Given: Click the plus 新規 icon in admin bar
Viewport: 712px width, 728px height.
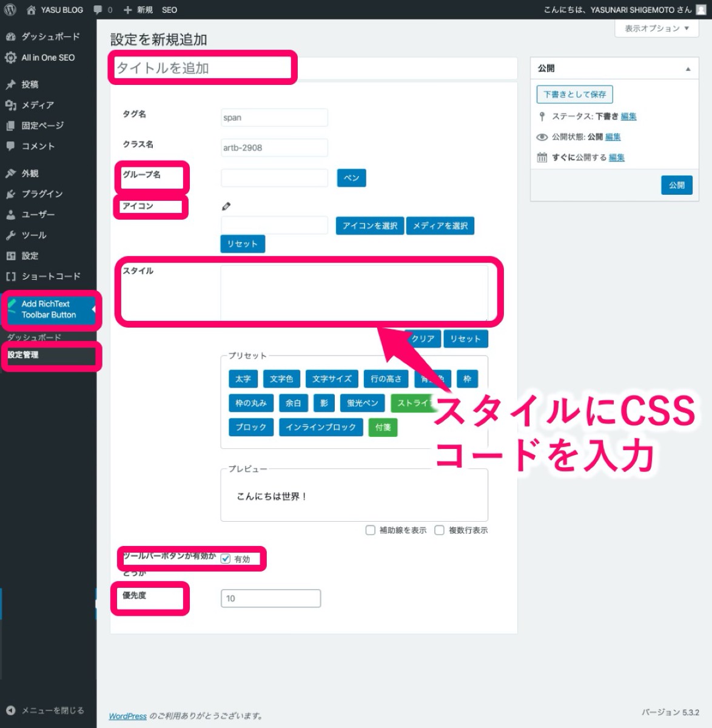Looking at the screenshot, I should pyautogui.click(x=127, y=10).
